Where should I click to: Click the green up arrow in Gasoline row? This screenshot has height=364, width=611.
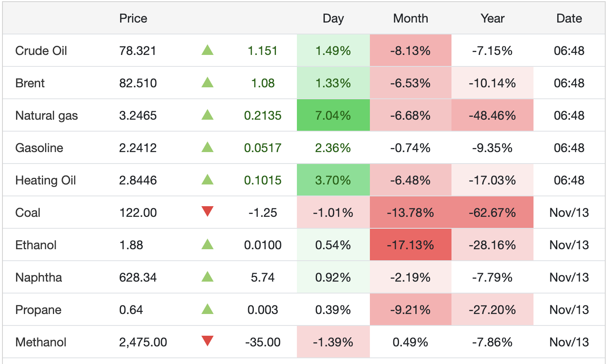(x=207, y=147)
